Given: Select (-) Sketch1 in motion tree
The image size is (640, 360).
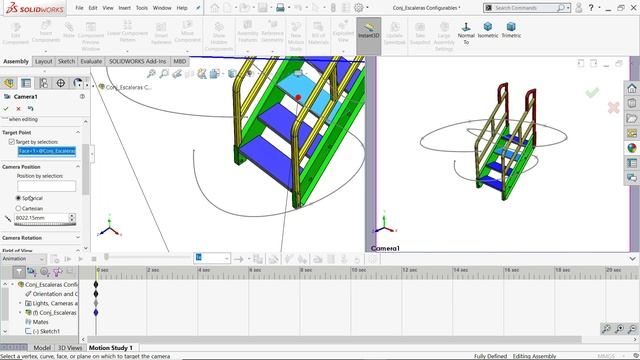Looking at the screenshot, I should coord(46,331).
